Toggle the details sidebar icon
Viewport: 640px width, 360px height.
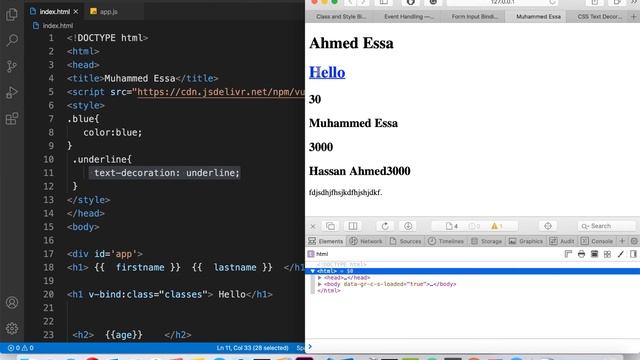tap(633, 254)
